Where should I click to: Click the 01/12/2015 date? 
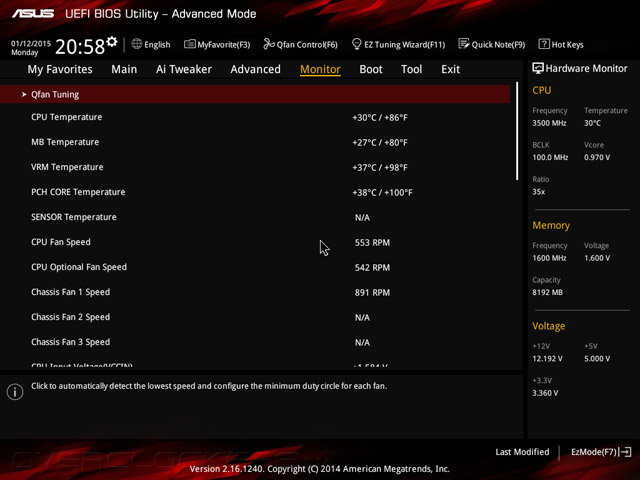31,43
